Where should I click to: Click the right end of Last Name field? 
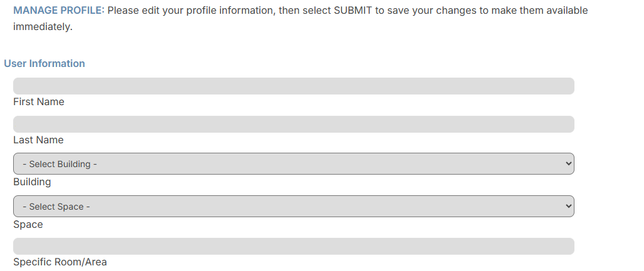(564, 125)
